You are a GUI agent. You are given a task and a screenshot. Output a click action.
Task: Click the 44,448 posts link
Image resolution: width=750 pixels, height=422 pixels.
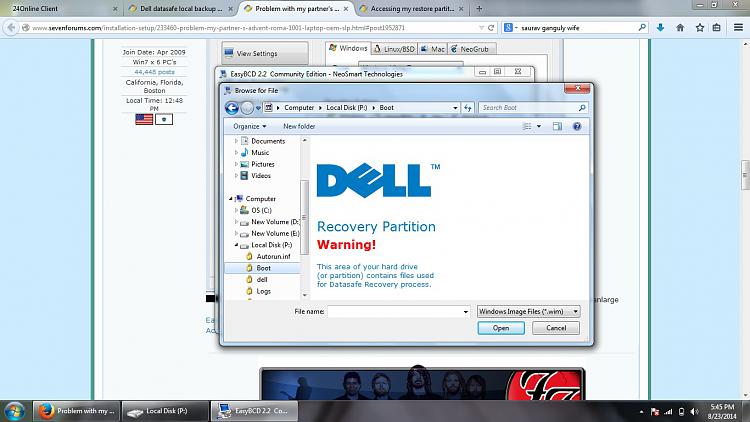(x=154, y=72)
